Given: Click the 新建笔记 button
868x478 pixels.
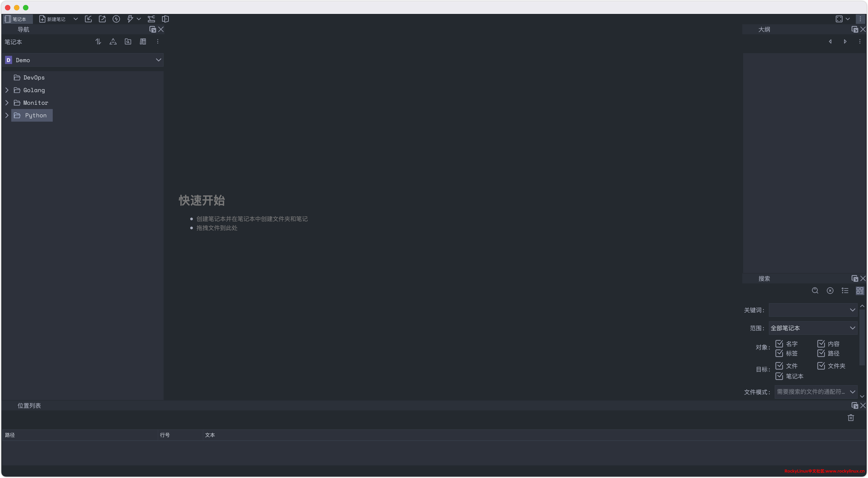Looking at the screenshot, I should coord(53,19).
